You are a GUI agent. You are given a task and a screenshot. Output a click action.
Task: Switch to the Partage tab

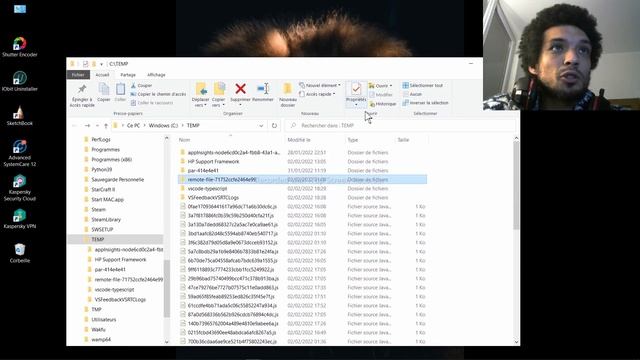tap(128, 75)
